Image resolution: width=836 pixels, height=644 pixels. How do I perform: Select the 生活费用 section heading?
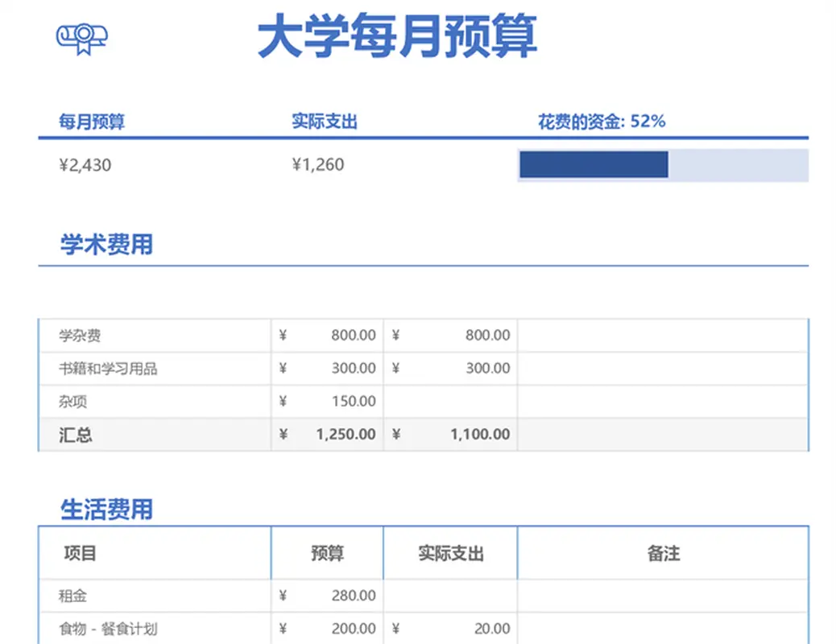coord(106,509)
